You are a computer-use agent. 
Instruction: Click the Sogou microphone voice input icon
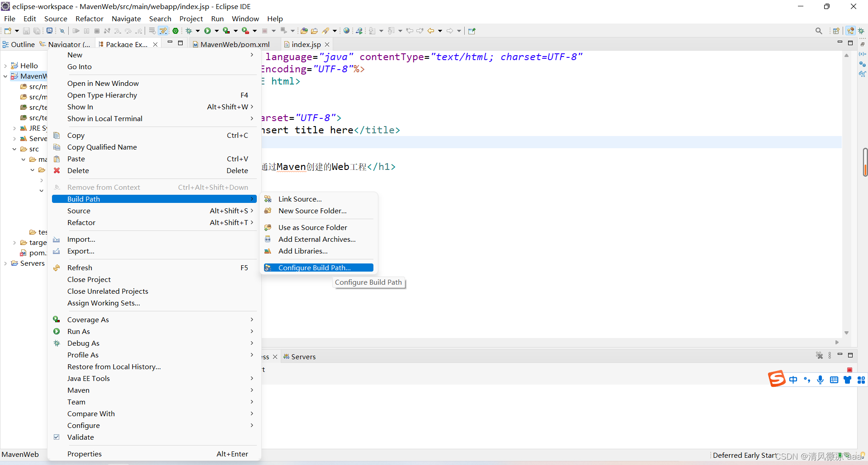coord(821,380)
